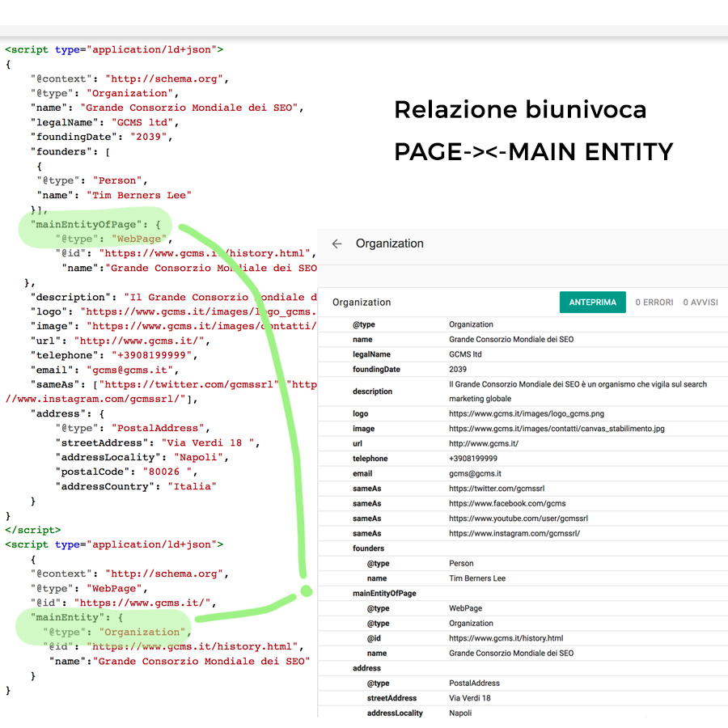Screen dimensions: 728x728
Task: Select the @type Organization row
Action: pos(523,324)
